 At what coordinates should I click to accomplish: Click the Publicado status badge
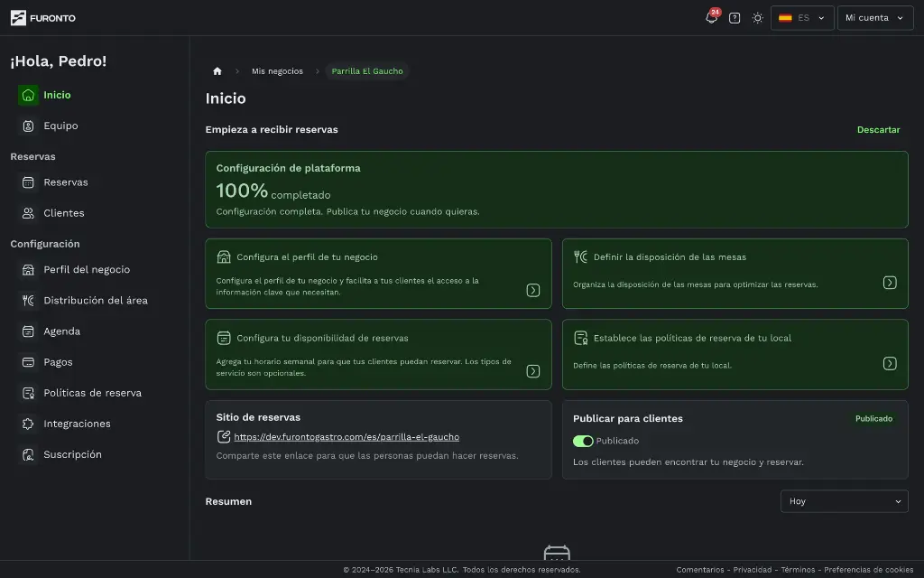(x=873, y=419)
